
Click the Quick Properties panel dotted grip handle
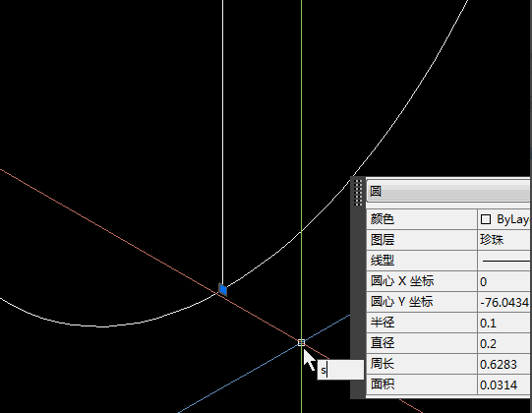[x=358, y=192]
